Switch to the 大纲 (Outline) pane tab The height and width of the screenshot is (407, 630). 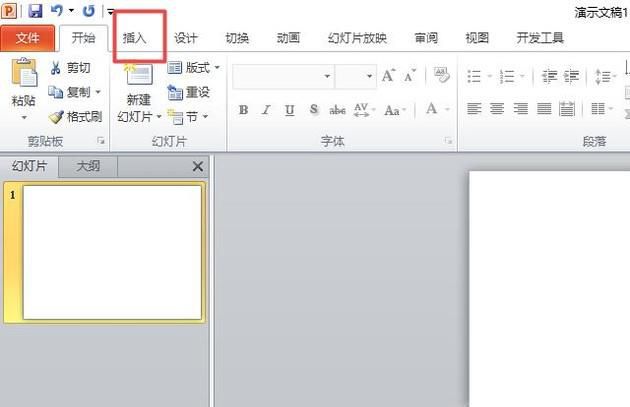(88, 166)
